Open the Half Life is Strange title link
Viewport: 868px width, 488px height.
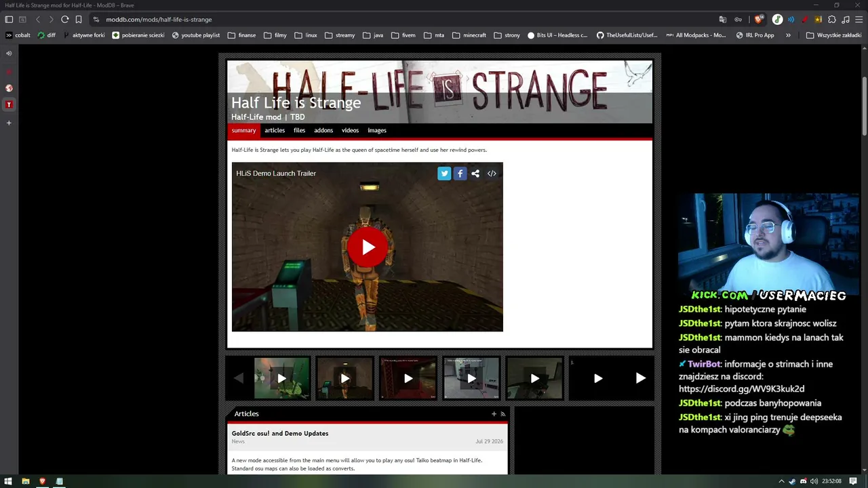click(296, 103)
